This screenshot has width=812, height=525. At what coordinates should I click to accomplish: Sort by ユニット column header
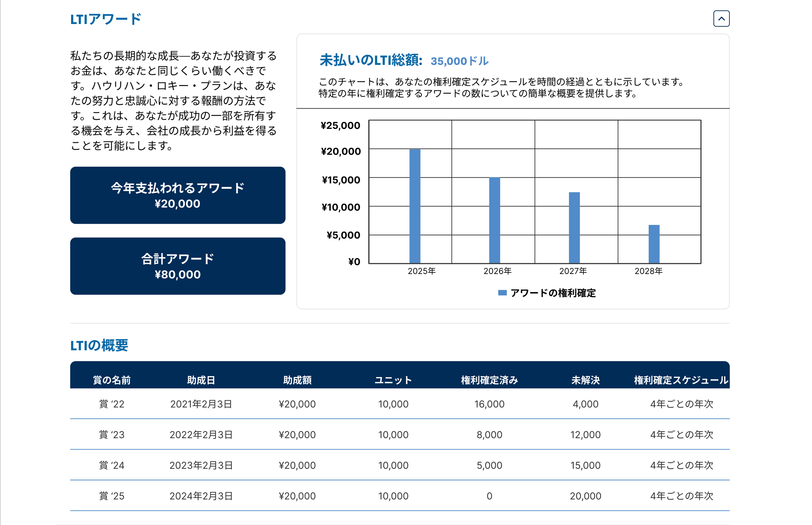click(x=393, y=380)
